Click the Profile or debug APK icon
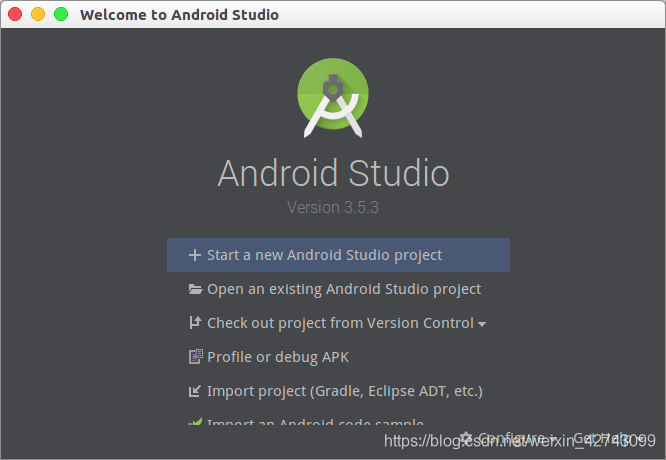The image size is (666, 460). coord(195,356)
